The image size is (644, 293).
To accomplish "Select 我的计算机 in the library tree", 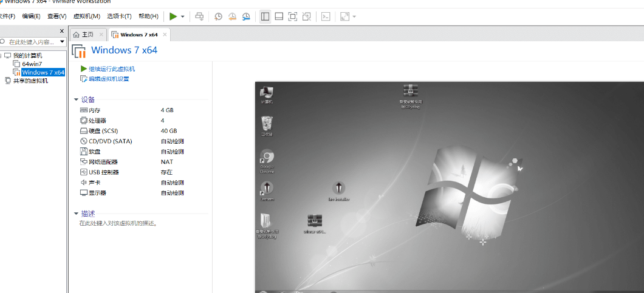I will tap(27, 55).
